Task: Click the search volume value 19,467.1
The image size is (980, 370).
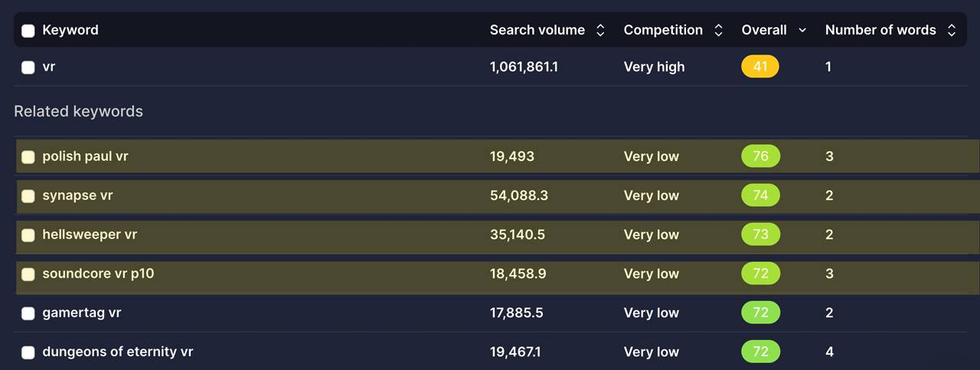Action: click(515, 352)
